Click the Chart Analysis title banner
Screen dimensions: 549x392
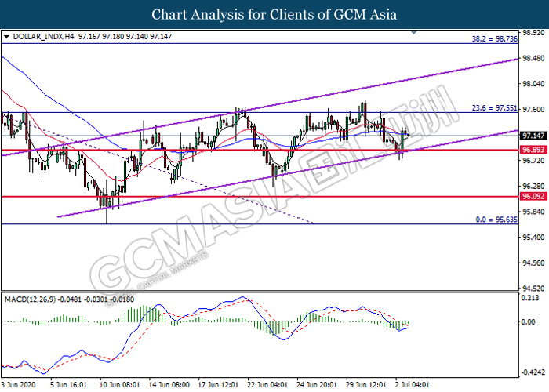pyautogui.click(x=274, y=15)
